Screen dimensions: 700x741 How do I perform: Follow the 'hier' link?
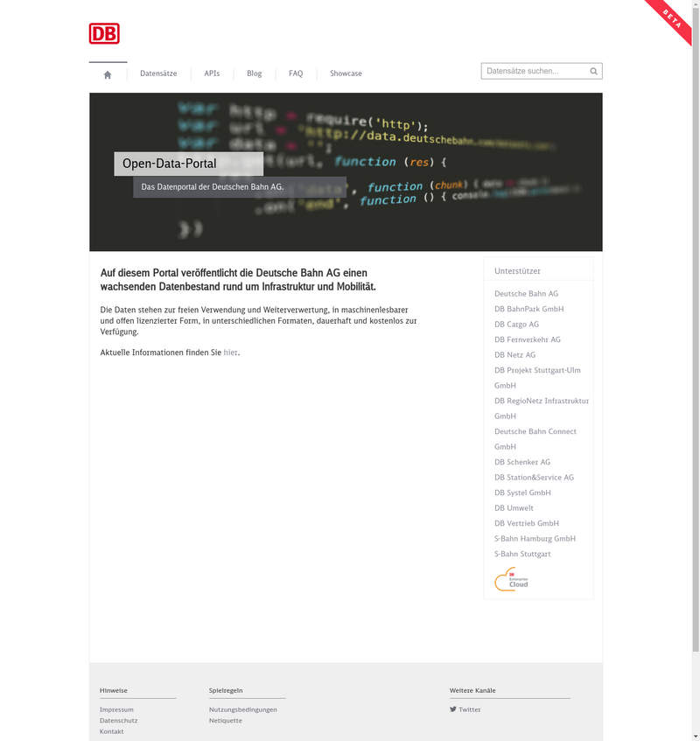[230, 352]
